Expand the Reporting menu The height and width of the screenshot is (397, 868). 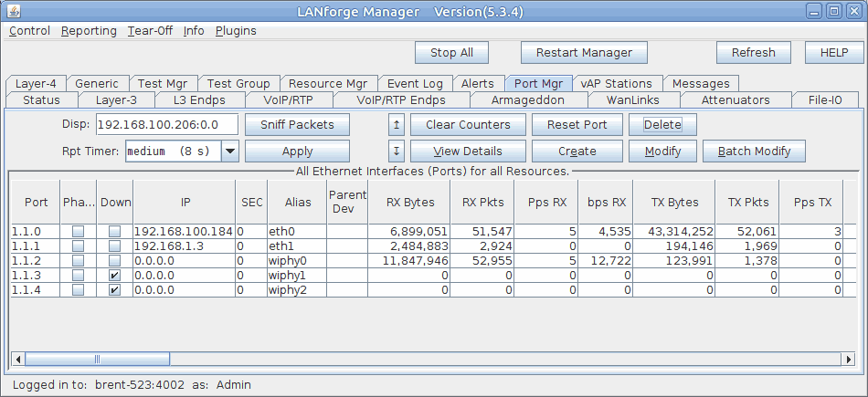coord(89,30)
